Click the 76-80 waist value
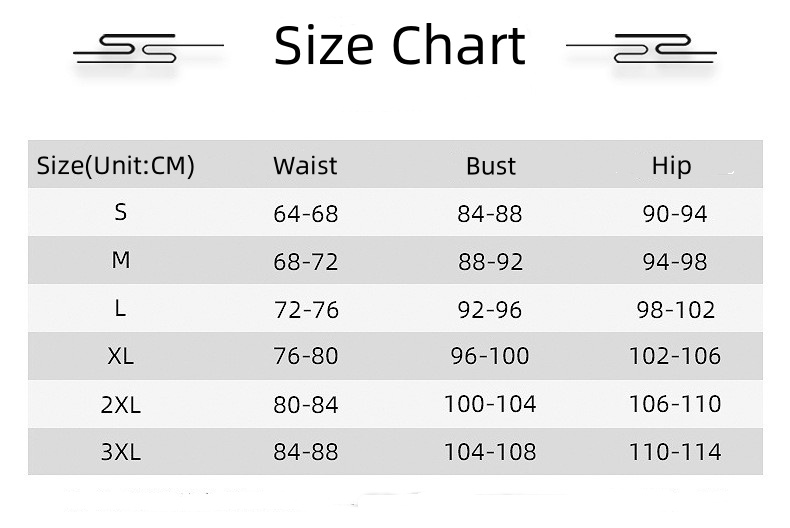The width and height of the screenshot is (790, 528). 306,357
